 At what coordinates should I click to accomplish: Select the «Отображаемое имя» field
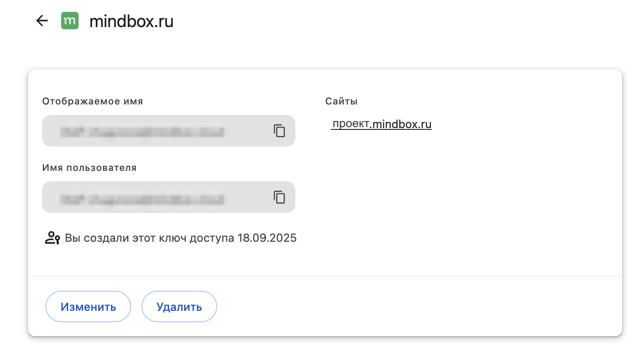coord(153,130)
